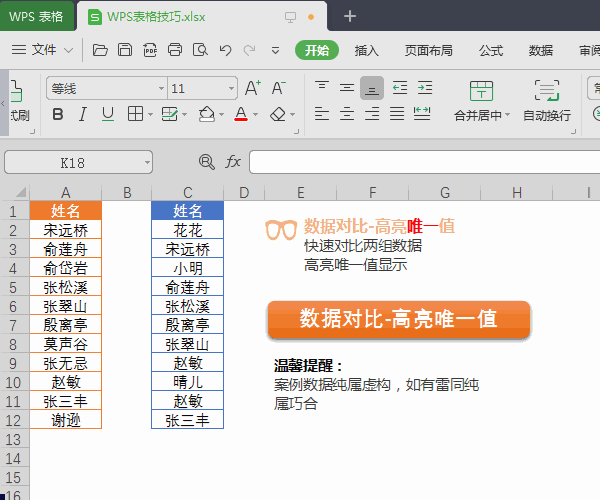
Task: Switch to 开始 ribbon tab
Action: tap(317, 50)
